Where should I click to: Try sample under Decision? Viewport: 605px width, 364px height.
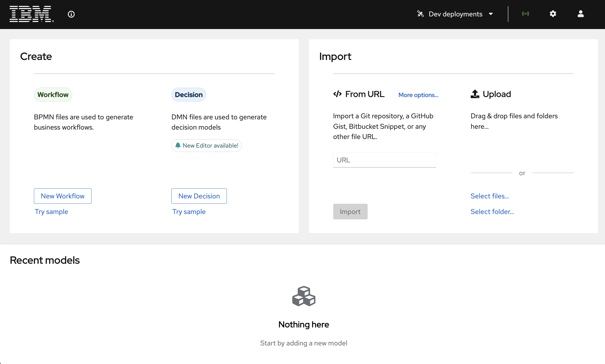tap(189, 212)
